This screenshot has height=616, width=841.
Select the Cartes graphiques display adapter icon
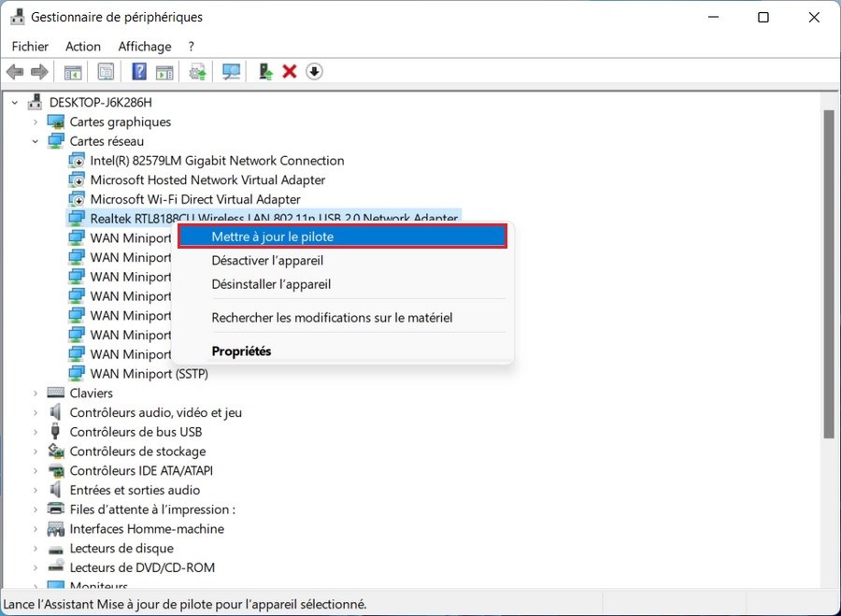pyautogui.click(x=56, y=122)
